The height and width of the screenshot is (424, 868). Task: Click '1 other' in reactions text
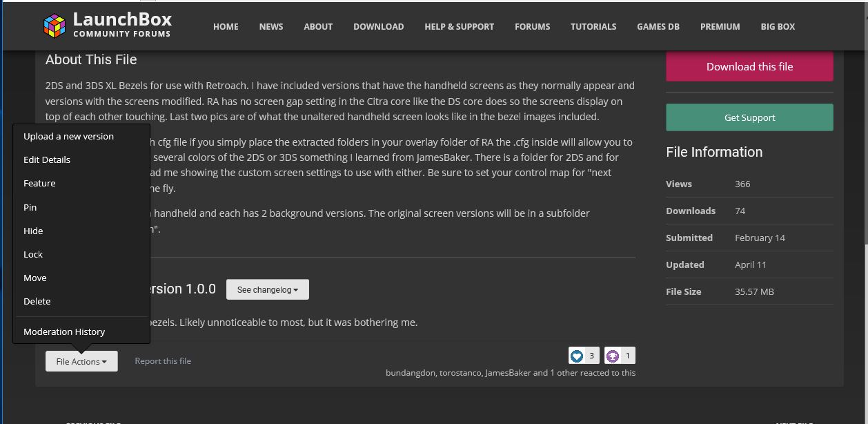point(566,373)
